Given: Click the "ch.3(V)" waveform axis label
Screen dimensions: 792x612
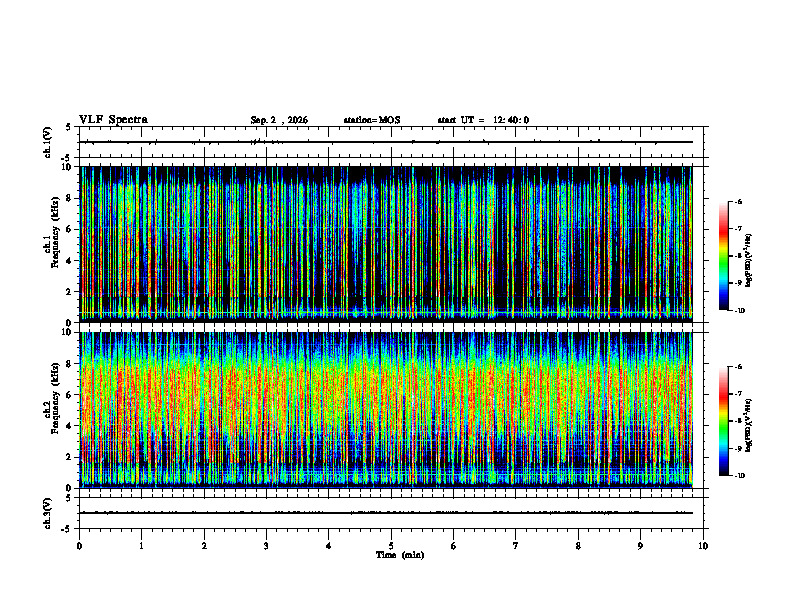Looking at the screenshot, I should [x=48, y=513].
